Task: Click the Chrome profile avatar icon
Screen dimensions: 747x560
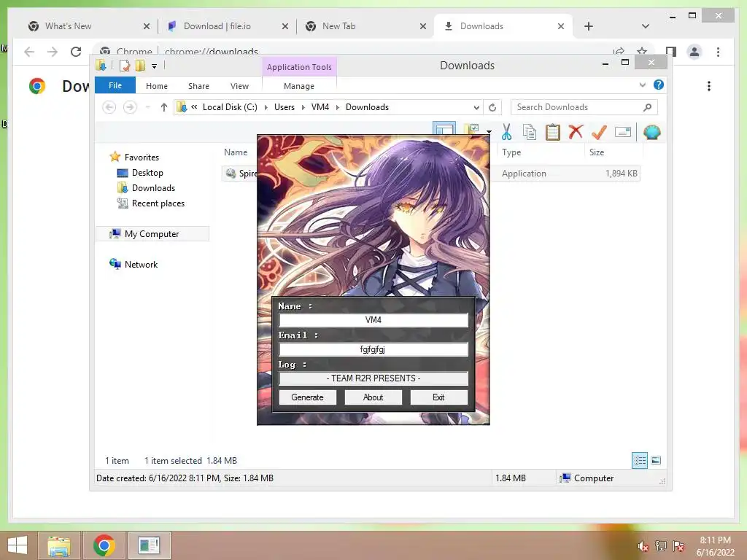Action: [x=694, y=52]
